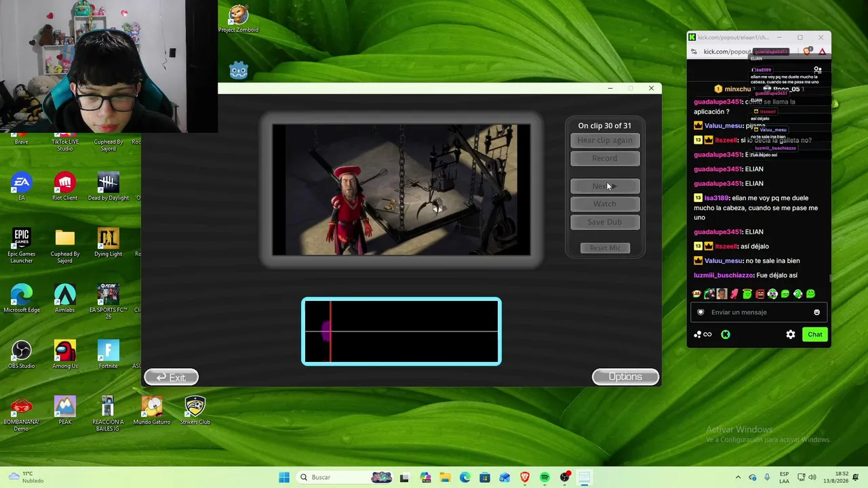Click the ESP LAA language indicator
The image size is (868, 488).
click(785, 478)
